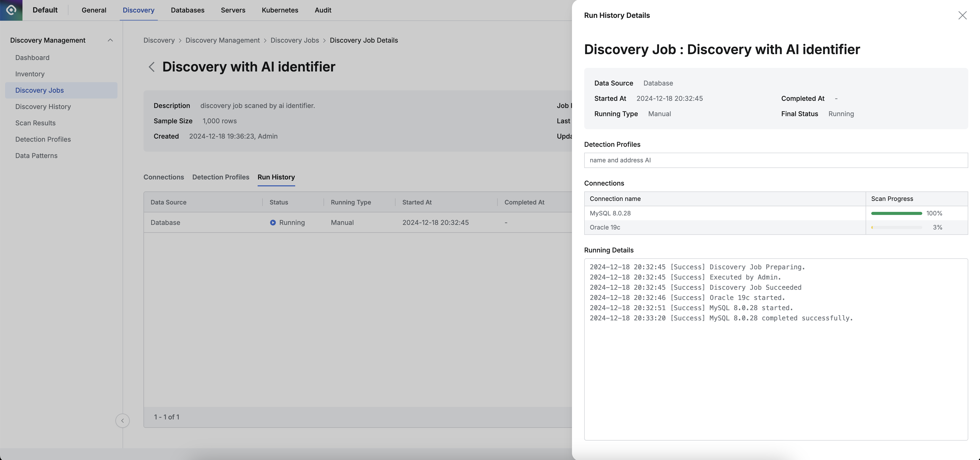This screenshot has height=460, width=980.
Task: Collapse the Discovery Management section
Action: 110,40
